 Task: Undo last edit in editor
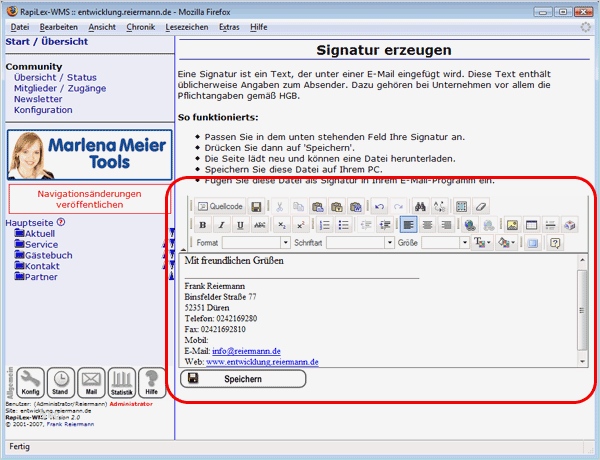pos(379,207)
